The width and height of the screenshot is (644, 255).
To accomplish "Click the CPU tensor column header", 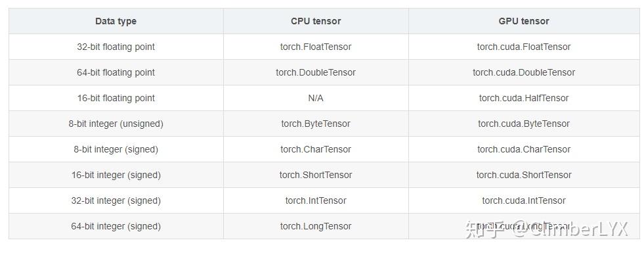I will click(x=316, y=21).
